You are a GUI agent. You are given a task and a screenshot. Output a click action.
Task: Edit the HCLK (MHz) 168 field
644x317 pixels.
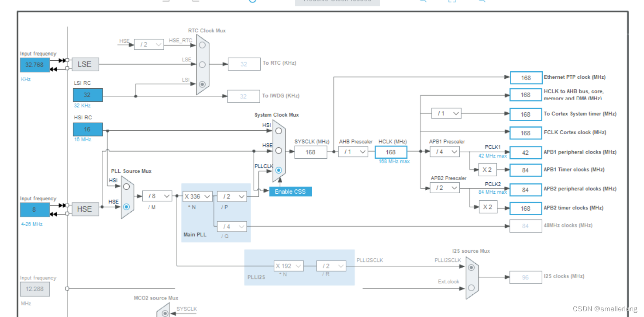coord(391,152)
